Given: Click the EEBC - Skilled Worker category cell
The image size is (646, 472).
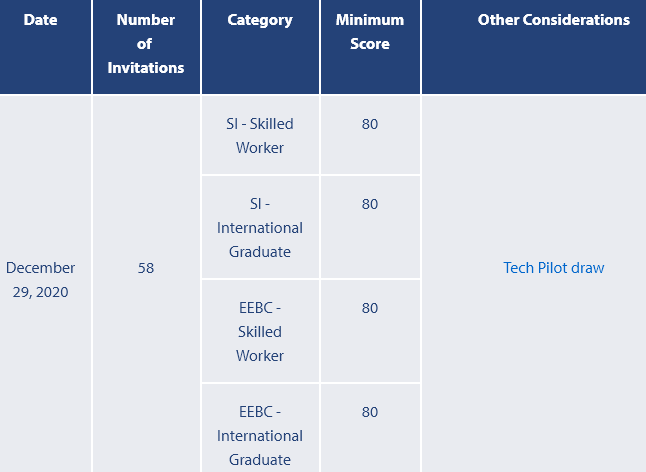Looking at the screenshot, I should pos(260,332).
